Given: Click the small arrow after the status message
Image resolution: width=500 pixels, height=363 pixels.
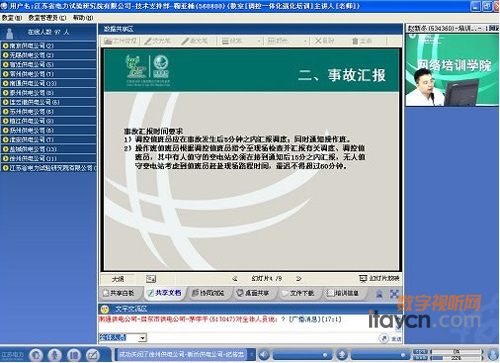Looking at the screenshot, I should tap(252, 355).
